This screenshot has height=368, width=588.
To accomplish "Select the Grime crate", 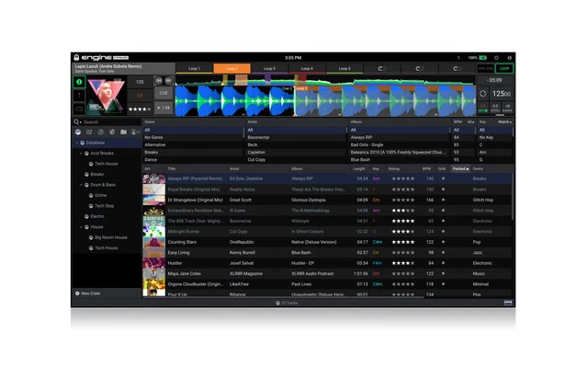I will click(100, 195).
